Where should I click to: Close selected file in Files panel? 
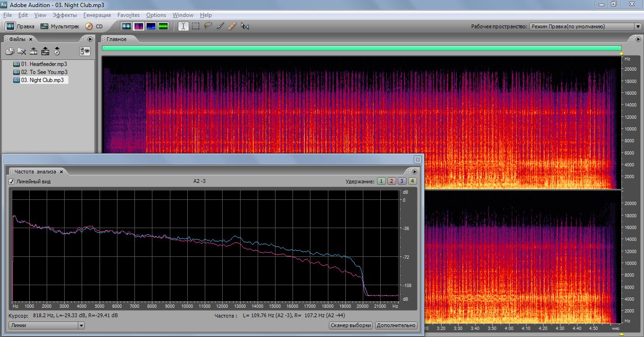point(22,51)
